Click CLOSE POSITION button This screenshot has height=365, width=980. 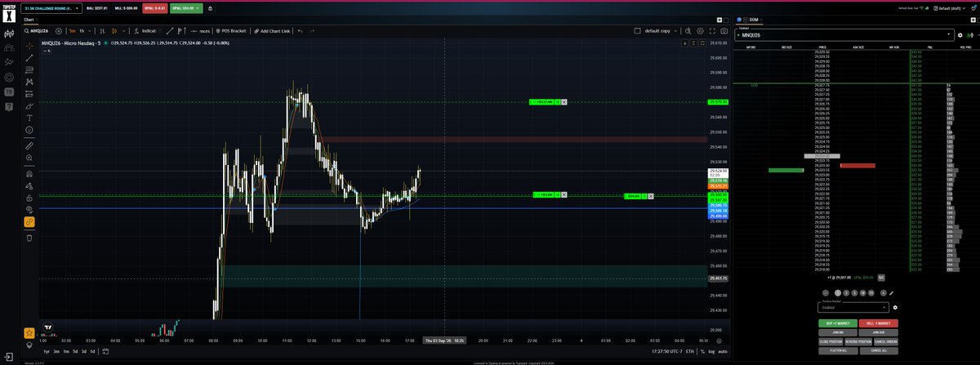(831, 341)
